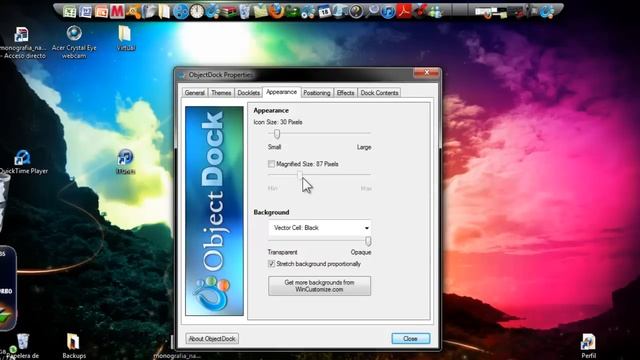The image size is (640, 360).
Task: Switch to the General tab
Action: (195, 93)
